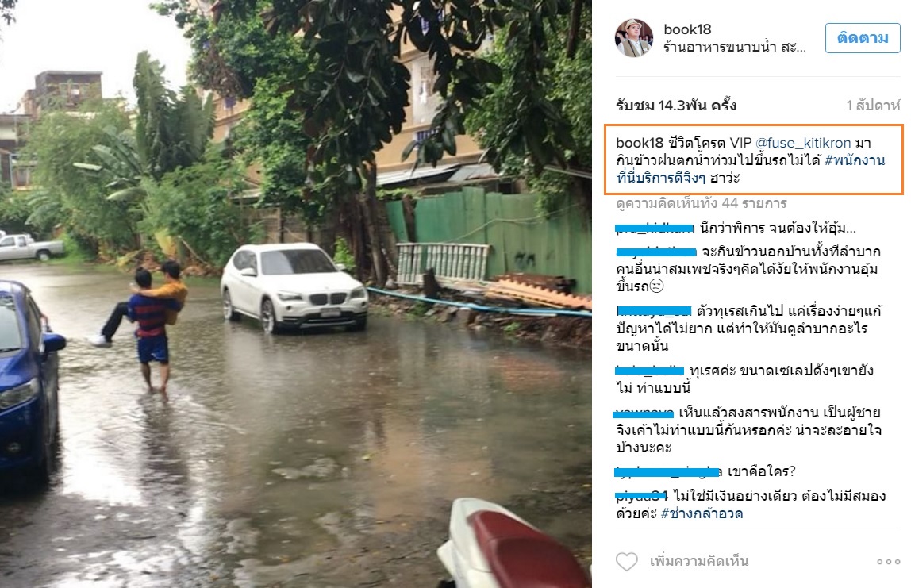Click the รับชม 14.3พัน ครั้ง view count
Viewport: 911px width, 588px height.
pos(675,106)
